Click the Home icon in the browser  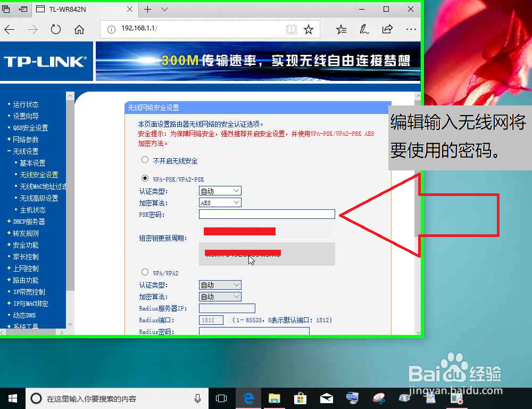coord(79,30)
